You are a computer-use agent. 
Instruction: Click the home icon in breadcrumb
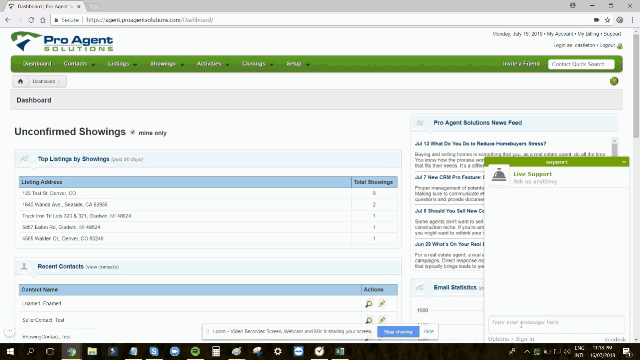click(20, 81)
